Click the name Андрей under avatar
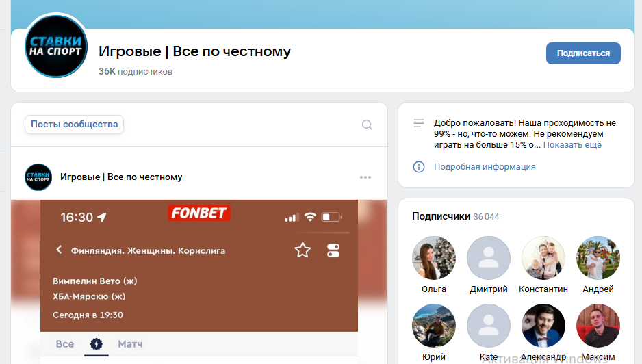 pos(598,289)
